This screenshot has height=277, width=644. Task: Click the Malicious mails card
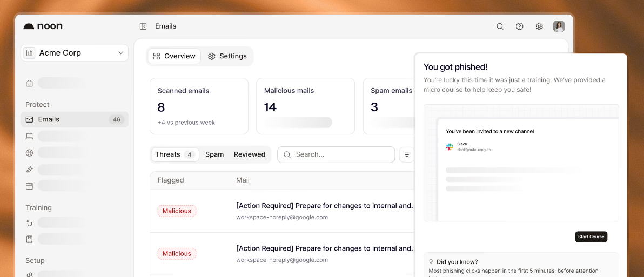tap(306, 106)
